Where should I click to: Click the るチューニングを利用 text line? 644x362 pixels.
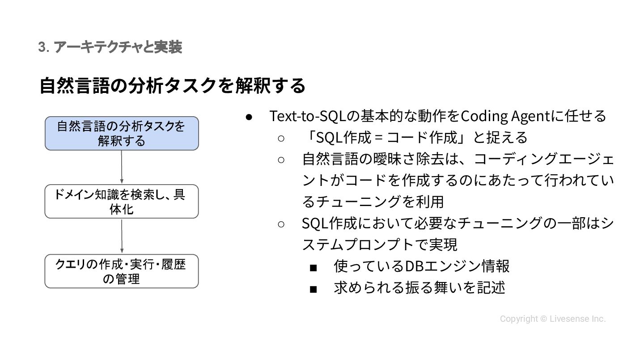[373, 202]
